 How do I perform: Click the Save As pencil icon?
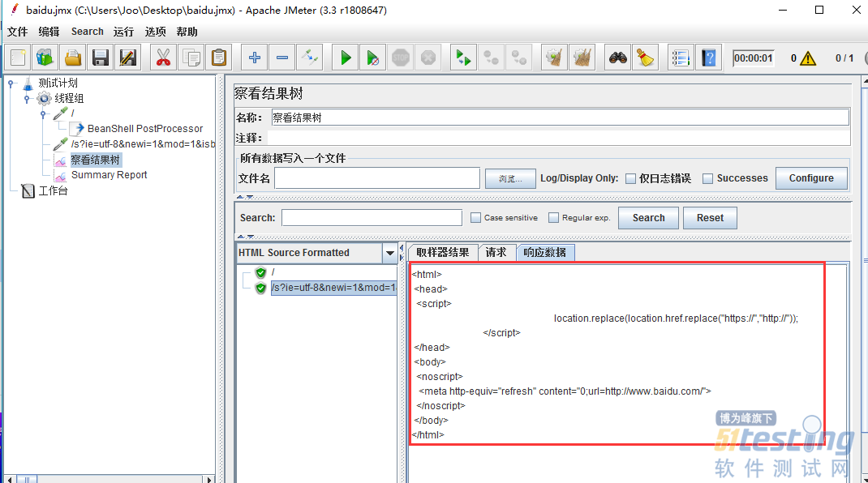[x=128, y=58]
